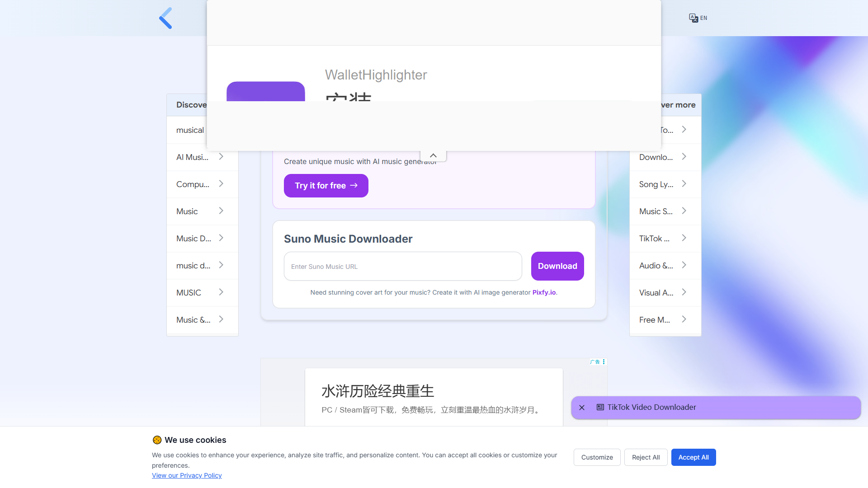Expand the Music &... category chevron
Screen dimensions: 868x488
point(221,319)
